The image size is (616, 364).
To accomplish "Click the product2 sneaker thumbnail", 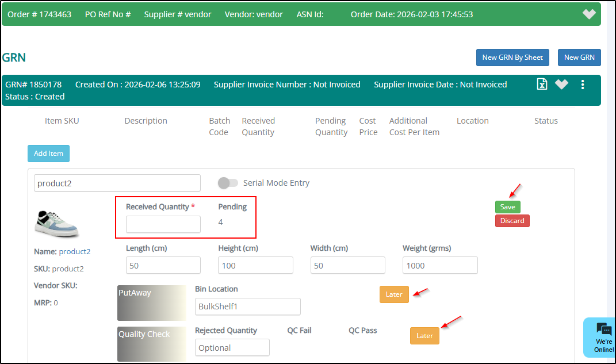I will 57,224.
